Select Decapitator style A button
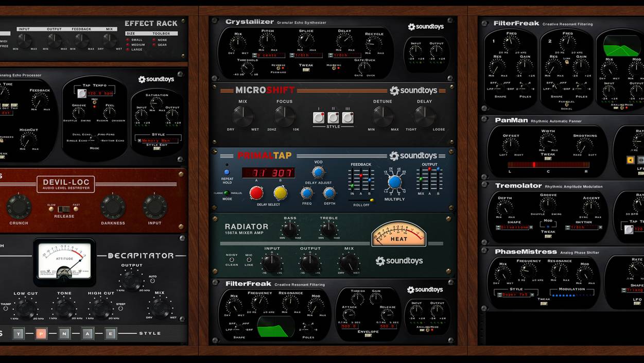 tap(88, 333)
